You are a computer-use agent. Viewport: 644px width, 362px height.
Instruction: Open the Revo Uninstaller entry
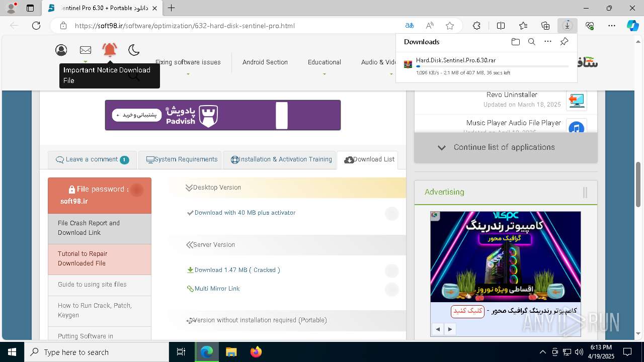512,95
